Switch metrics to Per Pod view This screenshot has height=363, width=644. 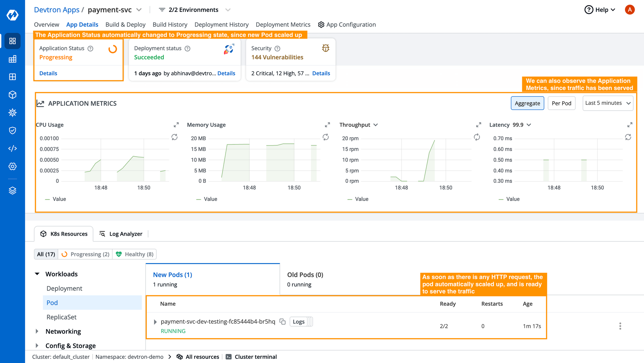click(x=561, y=103)
